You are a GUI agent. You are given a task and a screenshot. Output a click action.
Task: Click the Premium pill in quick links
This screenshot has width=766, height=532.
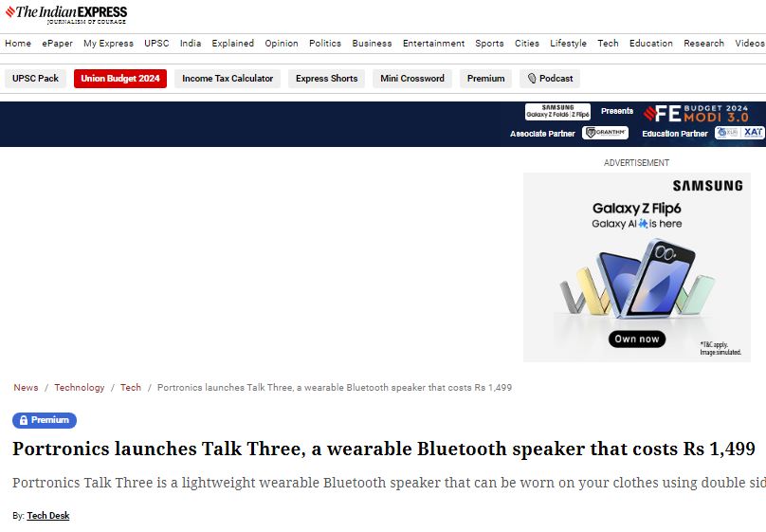pyautogui.click(x=485, y=78)
